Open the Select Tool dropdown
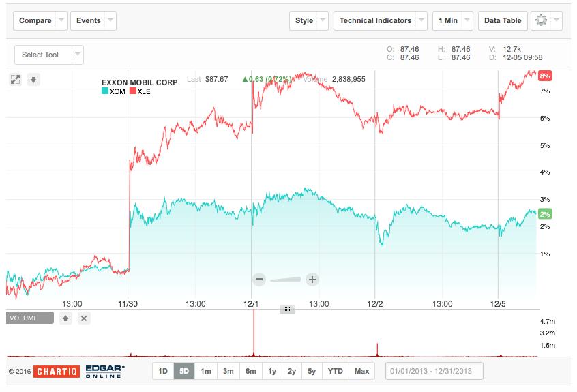 click(x=49, y=55)
